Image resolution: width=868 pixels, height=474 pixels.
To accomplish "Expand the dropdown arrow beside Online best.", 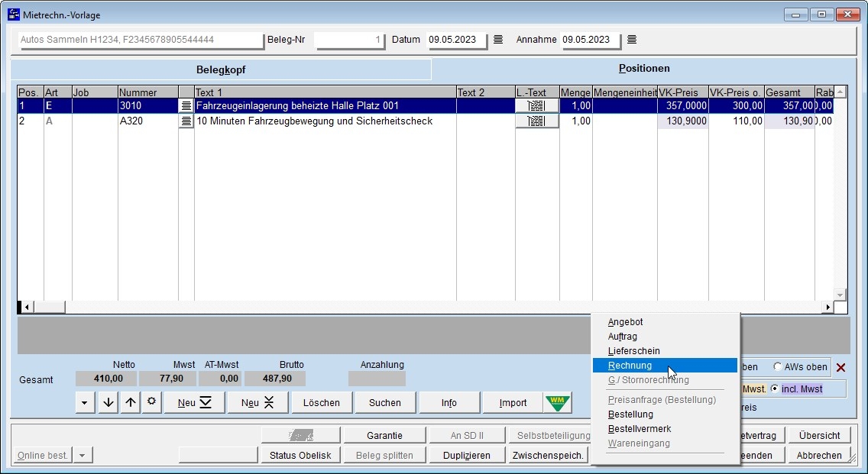I will [x=82, y=455].
